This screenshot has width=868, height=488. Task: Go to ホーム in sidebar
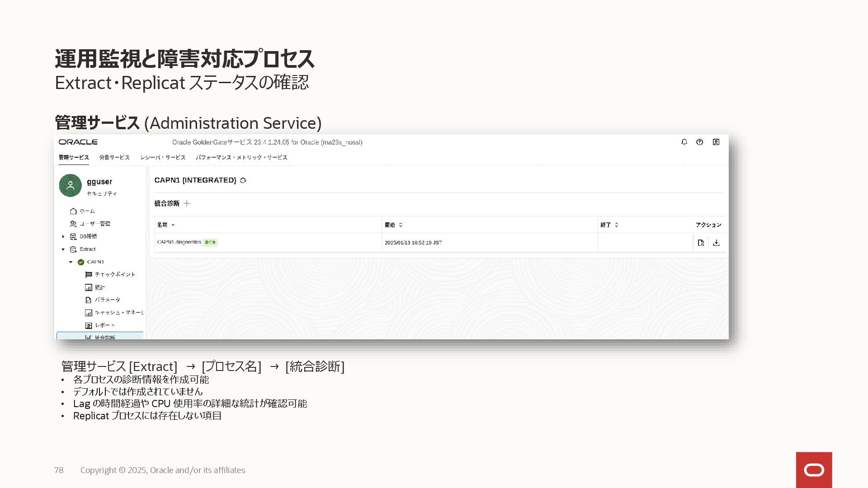point(87,211)
